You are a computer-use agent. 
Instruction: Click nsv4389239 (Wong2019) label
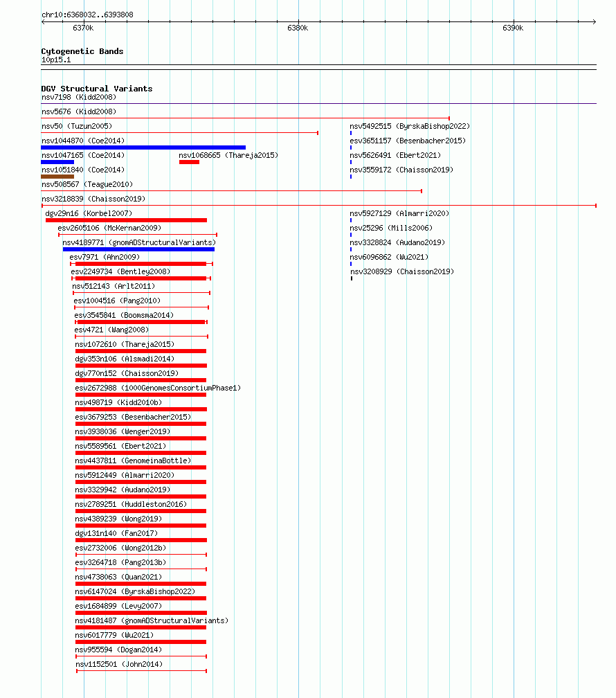[x=118, y=519]
